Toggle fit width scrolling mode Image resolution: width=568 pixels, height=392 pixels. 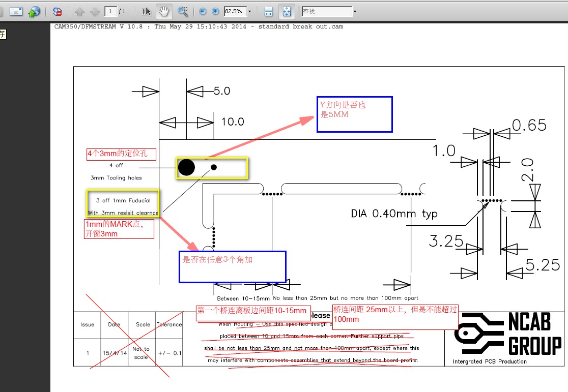(x=268, y=12)
